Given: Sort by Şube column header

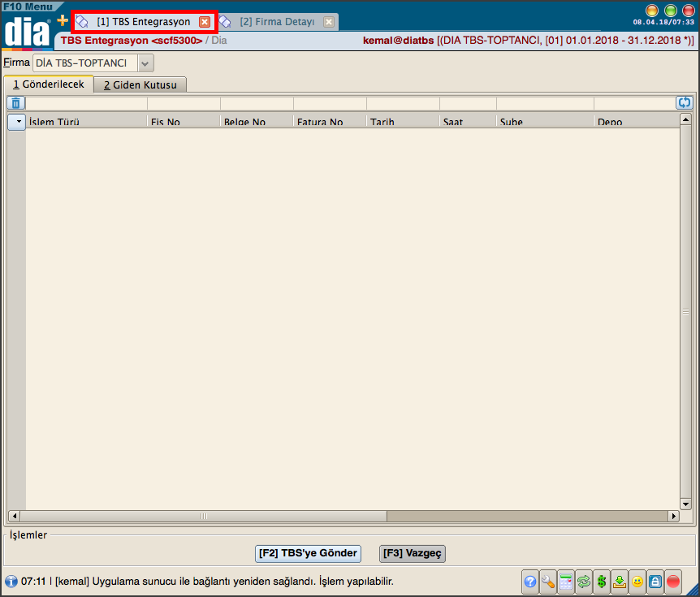Looking at the screenshot, I should coord(545,122).
